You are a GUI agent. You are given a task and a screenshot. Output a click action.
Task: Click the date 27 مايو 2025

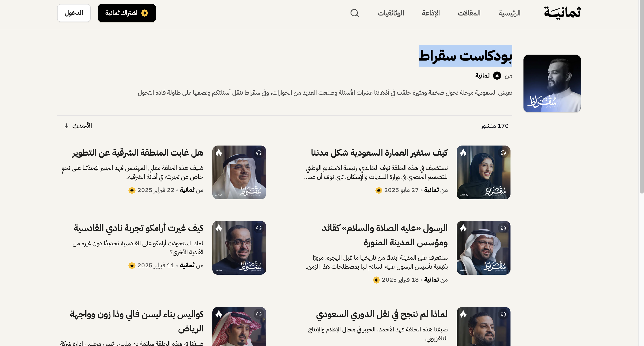coord(401,190)
